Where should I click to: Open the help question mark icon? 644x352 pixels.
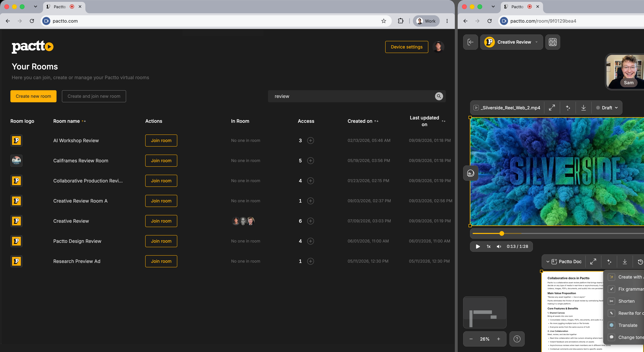tap(517, 339)
